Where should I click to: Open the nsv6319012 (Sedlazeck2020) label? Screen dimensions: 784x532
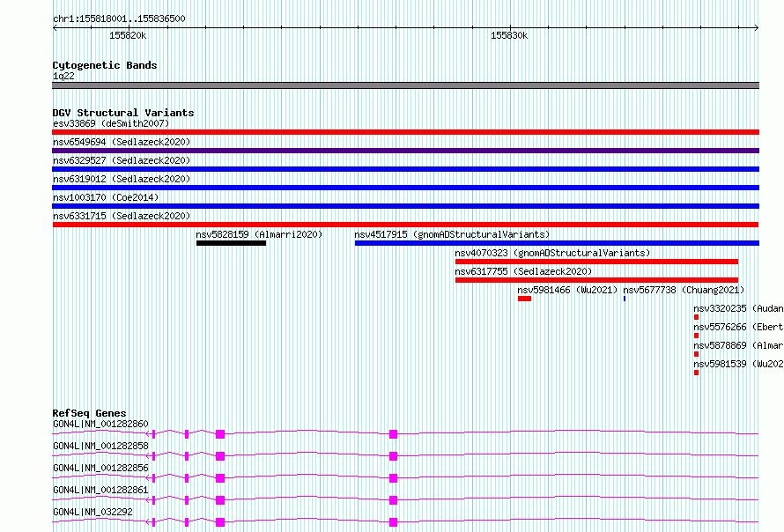click(x=122, y=179)
